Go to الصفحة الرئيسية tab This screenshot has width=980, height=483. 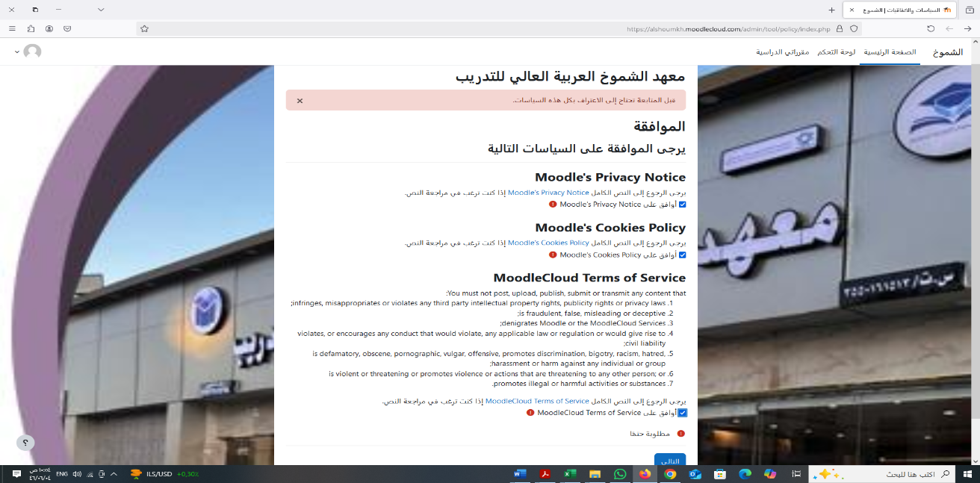890,52
